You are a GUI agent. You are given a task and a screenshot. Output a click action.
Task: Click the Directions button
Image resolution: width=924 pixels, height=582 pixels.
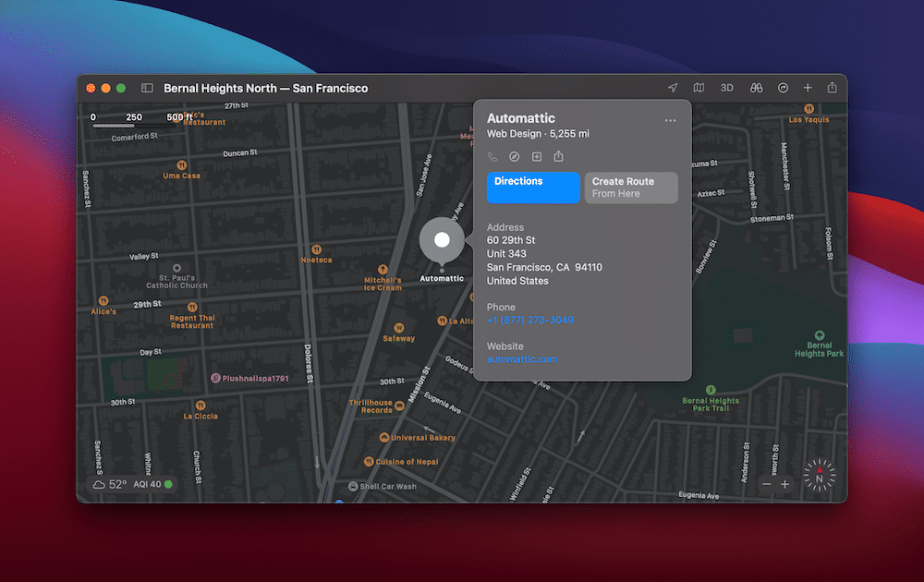[533, 188]
